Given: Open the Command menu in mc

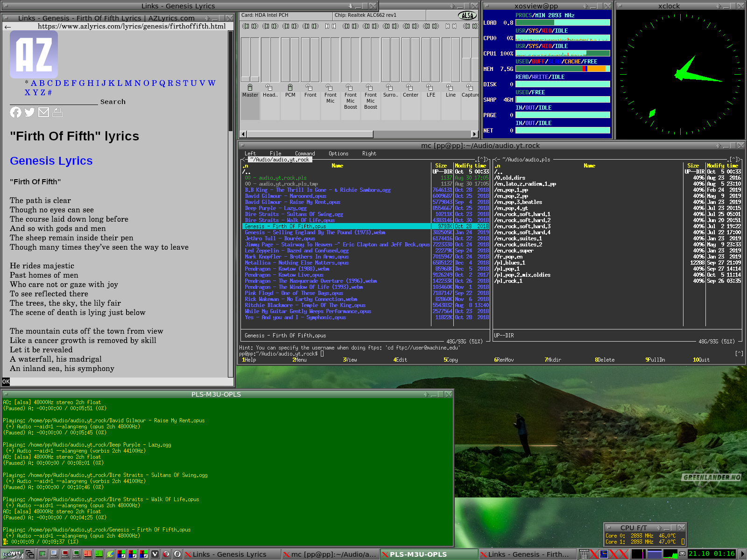Looking at the screenshot, I should tap(305, 154).
